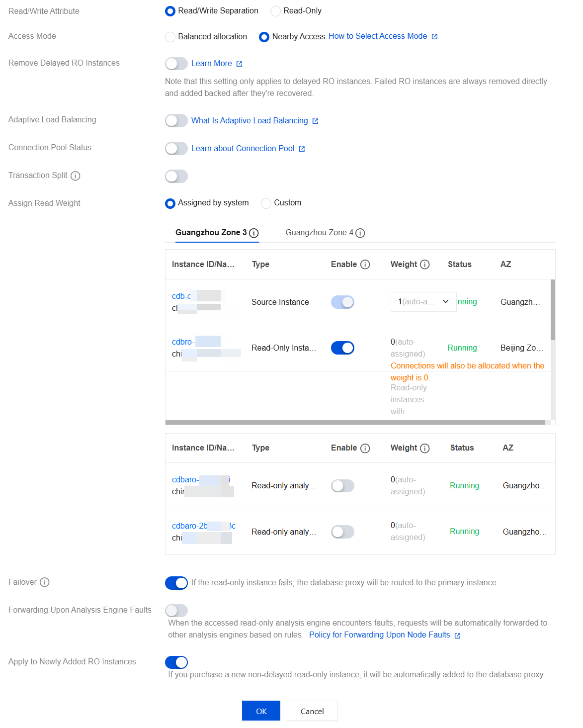Click the info icon next to Guangzhou Zone 4

[x=360, y=233]
